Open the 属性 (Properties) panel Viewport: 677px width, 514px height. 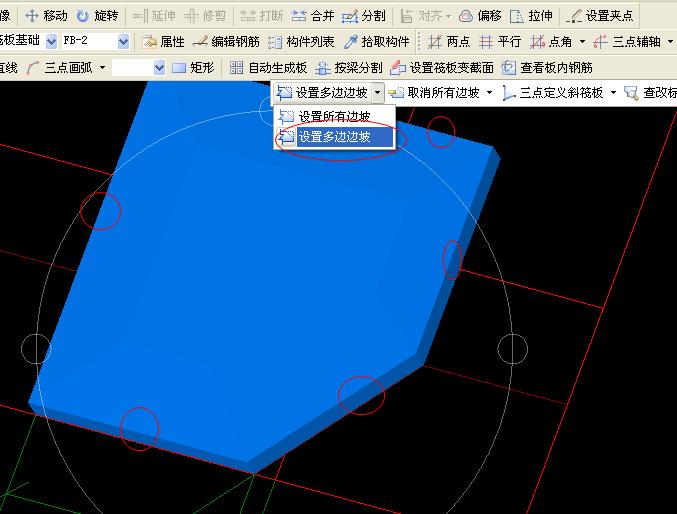(x=163, y=41)
